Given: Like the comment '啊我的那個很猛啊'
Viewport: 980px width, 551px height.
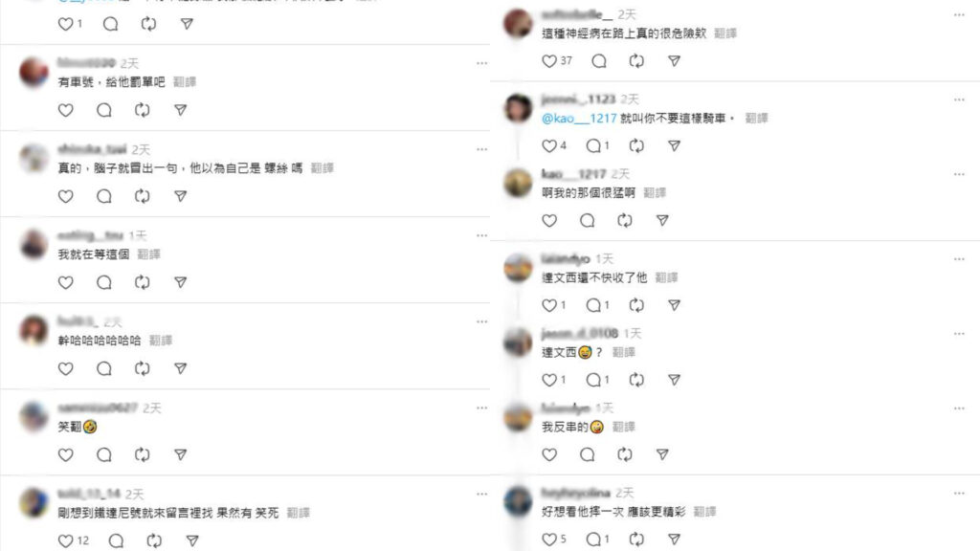Looking at the screenshot, I should point(549,221).
